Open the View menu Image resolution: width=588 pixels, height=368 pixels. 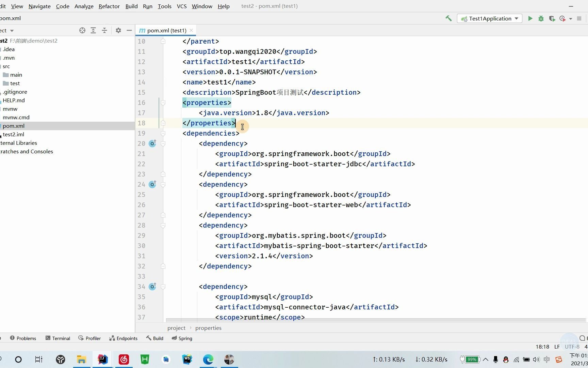coord(17,6)
